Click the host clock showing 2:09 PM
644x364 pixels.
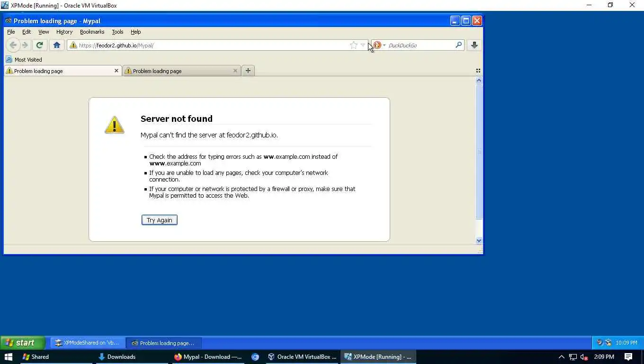(604, 357)
